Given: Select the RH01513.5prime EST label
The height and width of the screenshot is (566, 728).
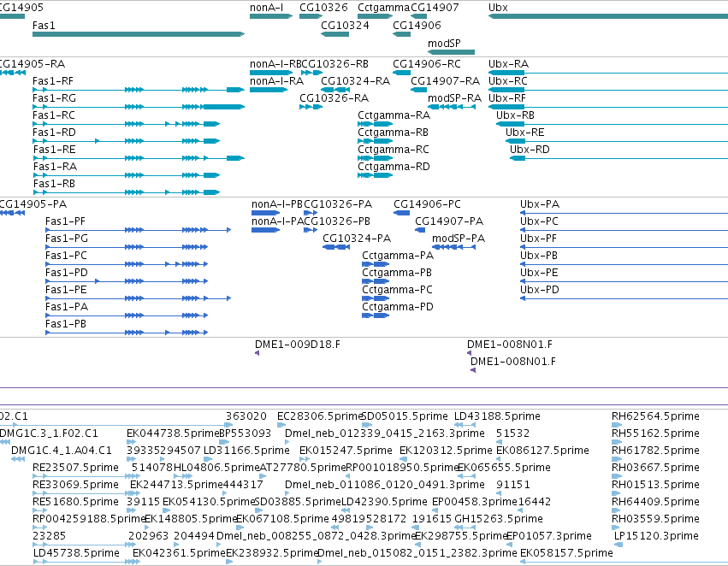Looking at the screenshot, I should (655, 485).
